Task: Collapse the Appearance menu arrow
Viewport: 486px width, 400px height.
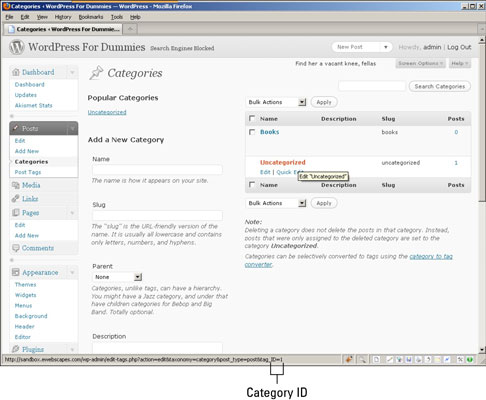Action: (72, 273)
